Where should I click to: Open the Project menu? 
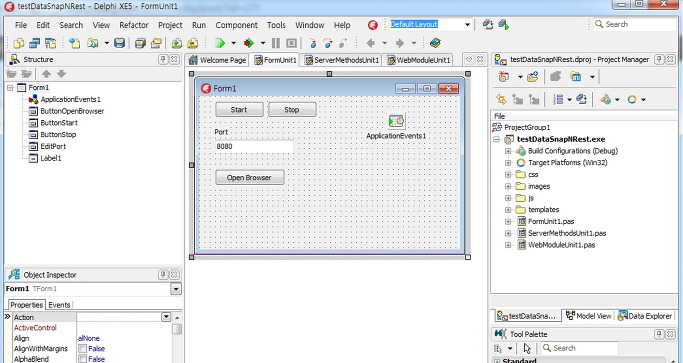point(170,25)
